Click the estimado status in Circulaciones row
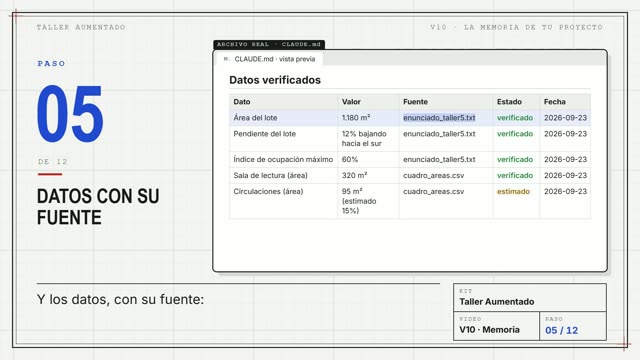Screen dimensions: 640x360 click(x=513, y=191)
